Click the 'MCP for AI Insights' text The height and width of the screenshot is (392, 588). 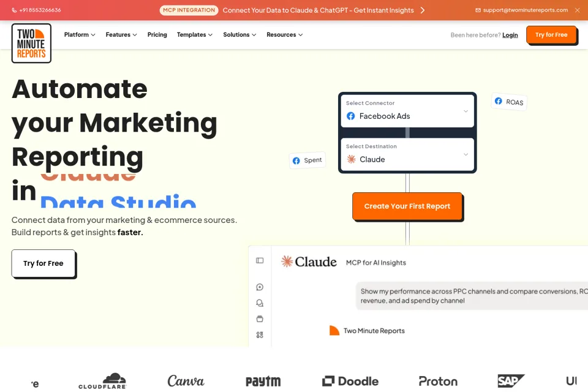pos(375,263)
